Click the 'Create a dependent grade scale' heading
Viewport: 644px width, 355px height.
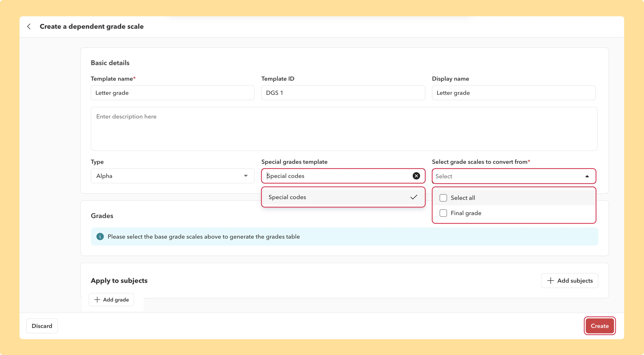coord(92,27)
